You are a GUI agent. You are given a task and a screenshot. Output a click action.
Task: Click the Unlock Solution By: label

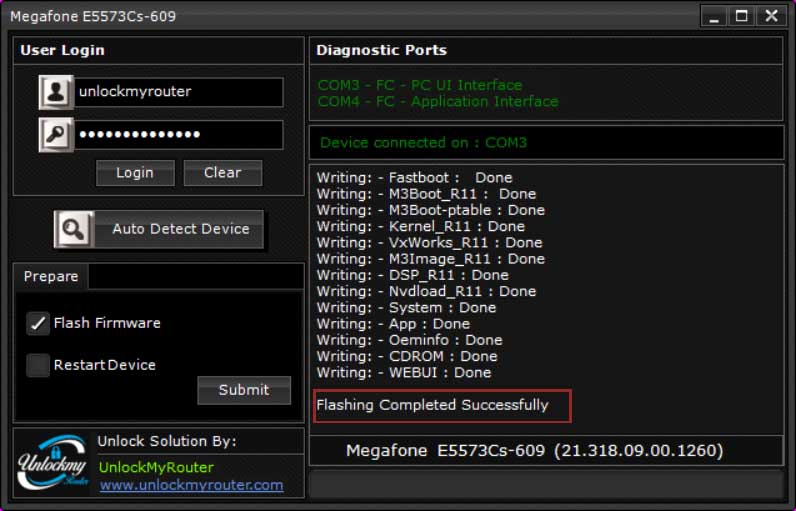point(167,441)
